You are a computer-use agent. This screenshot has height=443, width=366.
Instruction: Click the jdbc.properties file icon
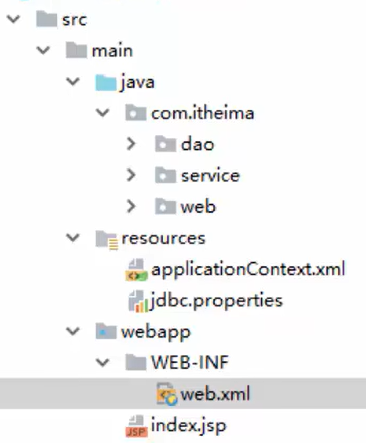point(138,301)
